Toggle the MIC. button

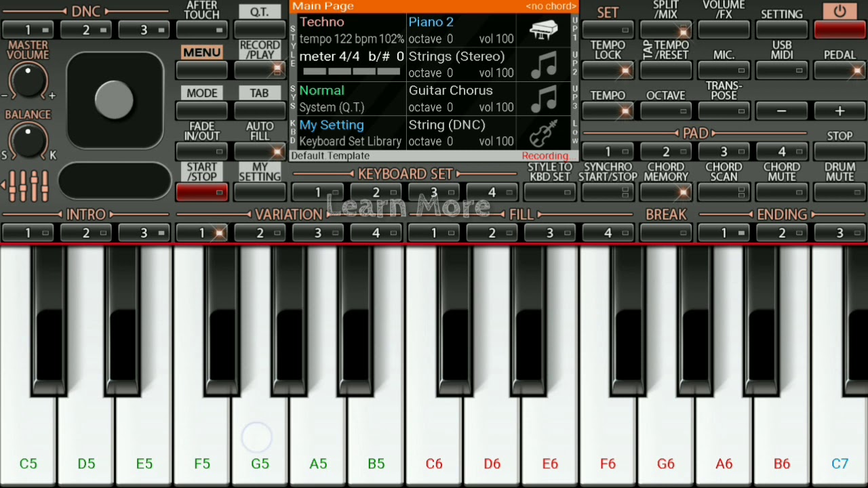(724, 69)
